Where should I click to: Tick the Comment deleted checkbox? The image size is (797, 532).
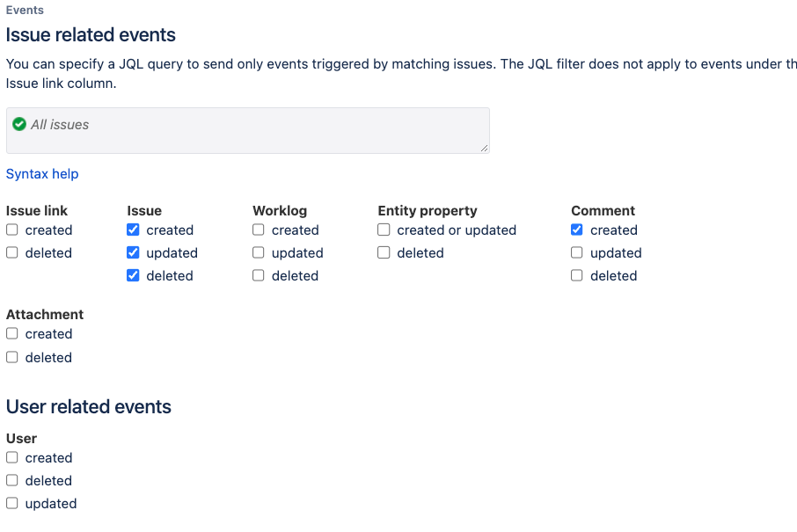tap(577, 275)
